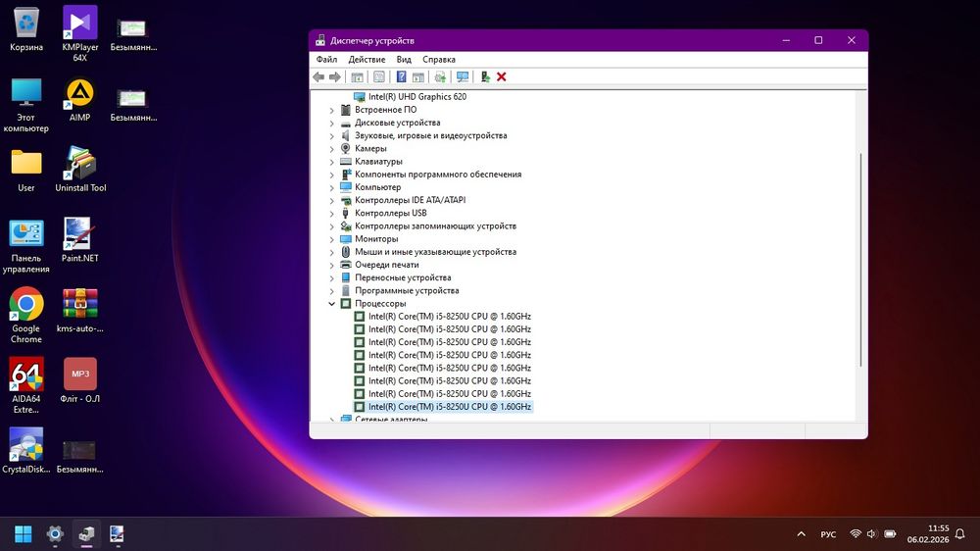Viewport: 980px width, 551px height.
Task: Open Properties via the toolbar properties sheet icon
Action: [378, 76]
